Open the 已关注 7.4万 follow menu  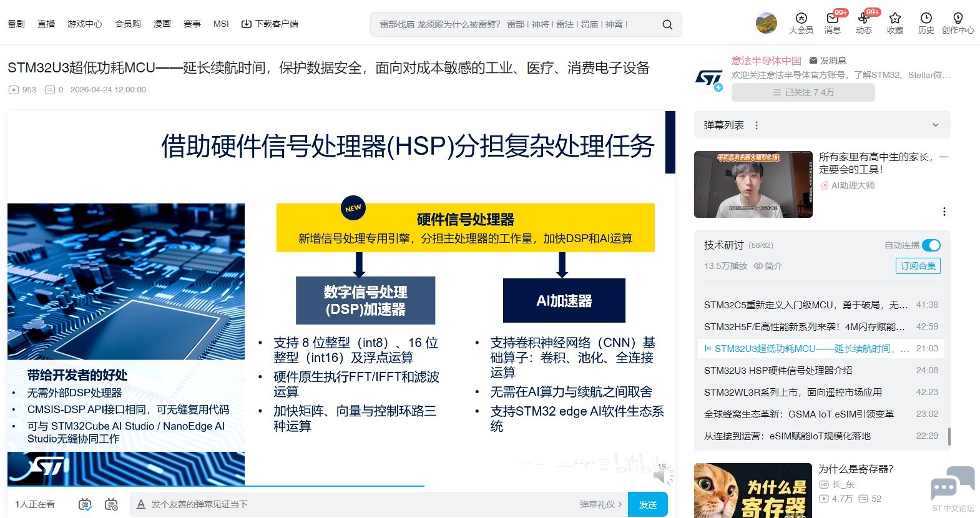click(x=803, y=92)
